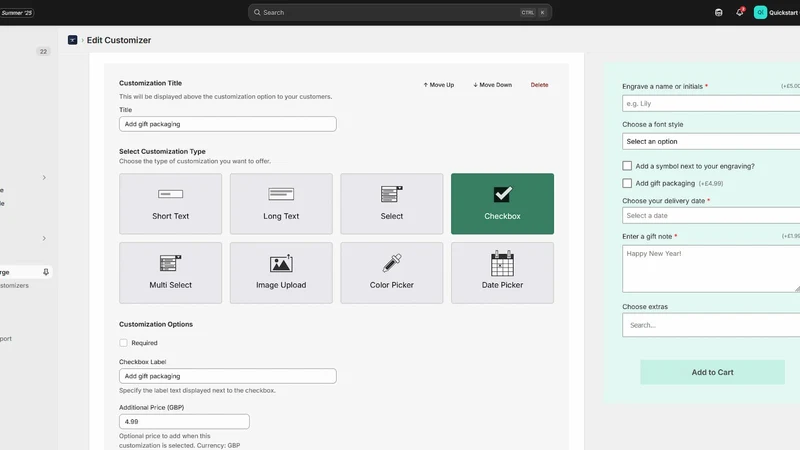This screenshot has height=450, width=800.
Task: Select the Short Text customization type
Action: [x=170, y=204]
